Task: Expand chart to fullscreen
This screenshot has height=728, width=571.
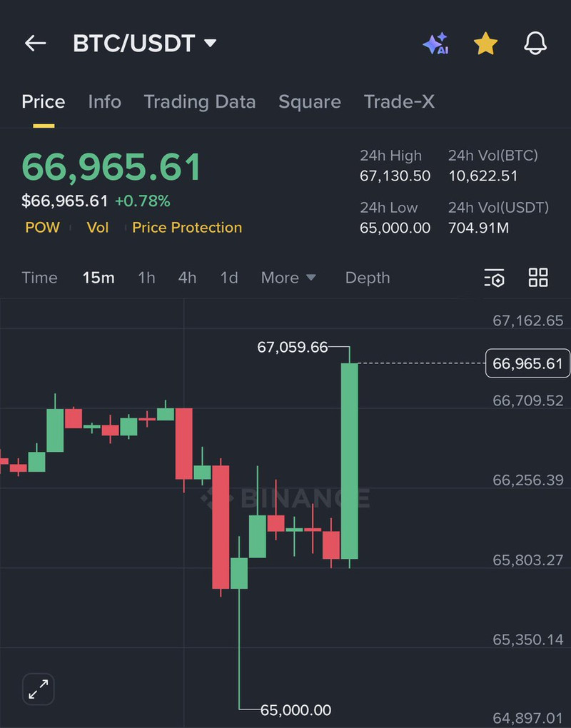Action: click(x=39, y=689)
